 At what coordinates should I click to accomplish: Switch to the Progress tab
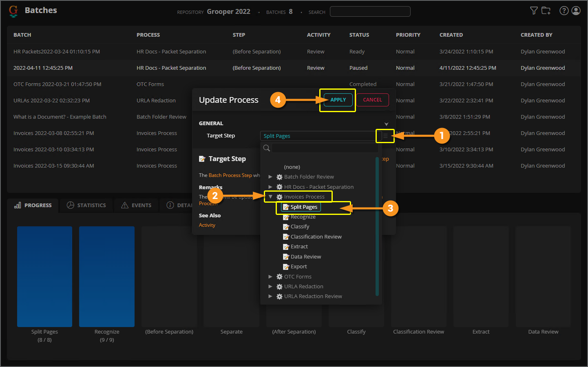(33, 206)
